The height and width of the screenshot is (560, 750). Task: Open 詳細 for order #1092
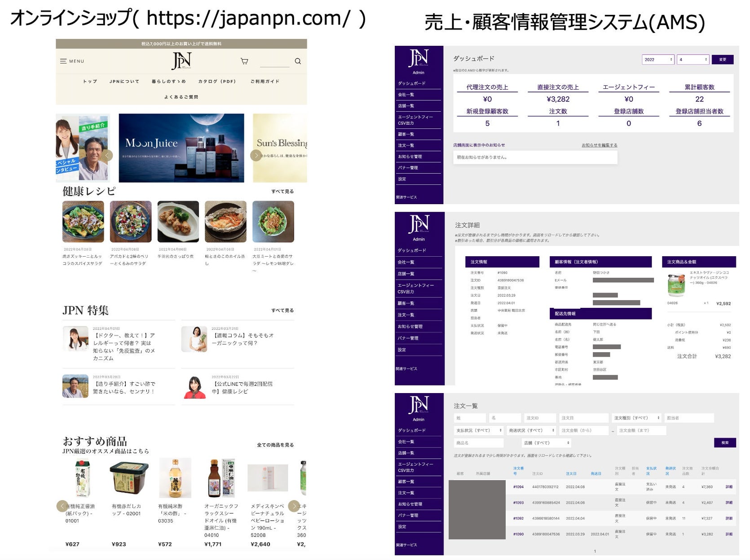point(729,518)
